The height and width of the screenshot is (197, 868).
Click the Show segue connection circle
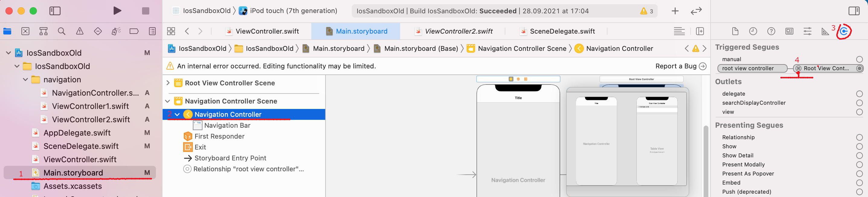click(x=859, y=146)
